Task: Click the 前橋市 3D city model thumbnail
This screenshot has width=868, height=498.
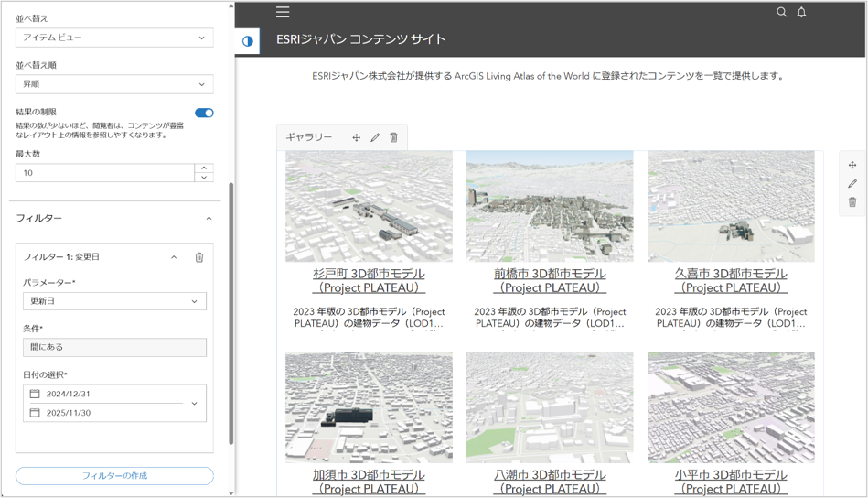Action: coord(550,206)
